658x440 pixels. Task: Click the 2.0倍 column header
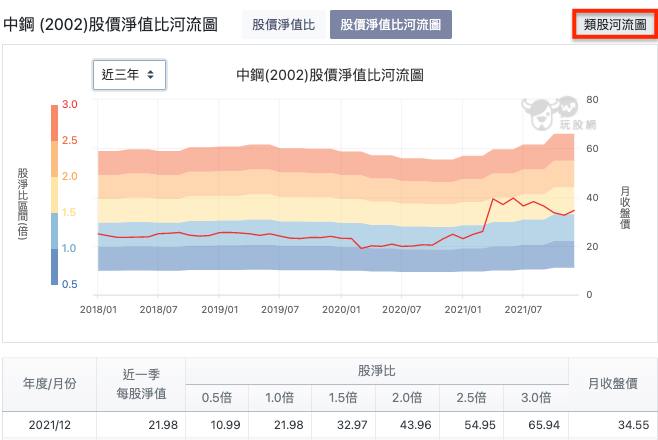click(407, 398)
